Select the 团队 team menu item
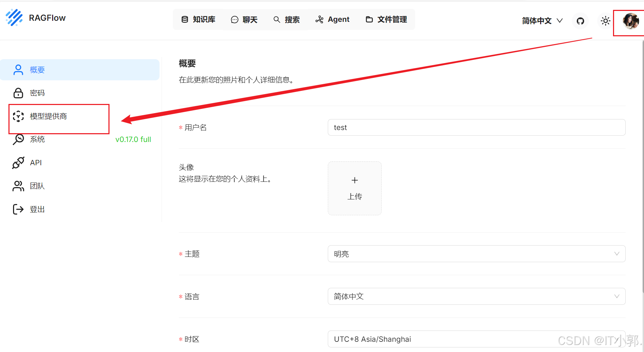 [x=37, y=186]
